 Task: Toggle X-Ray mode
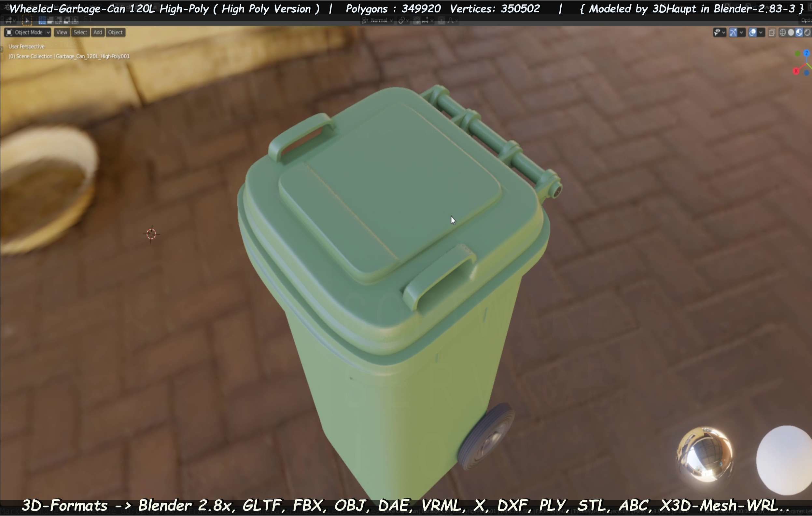772,32
